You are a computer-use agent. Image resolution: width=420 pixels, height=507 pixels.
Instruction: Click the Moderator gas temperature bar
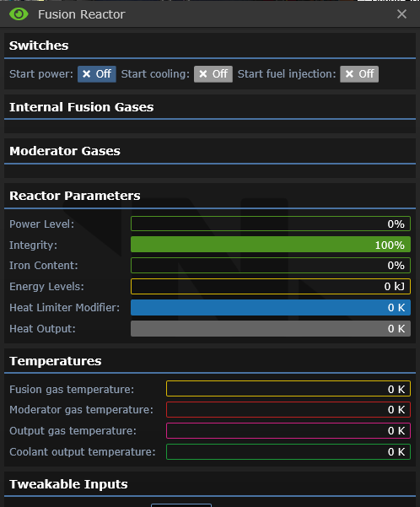288,410
